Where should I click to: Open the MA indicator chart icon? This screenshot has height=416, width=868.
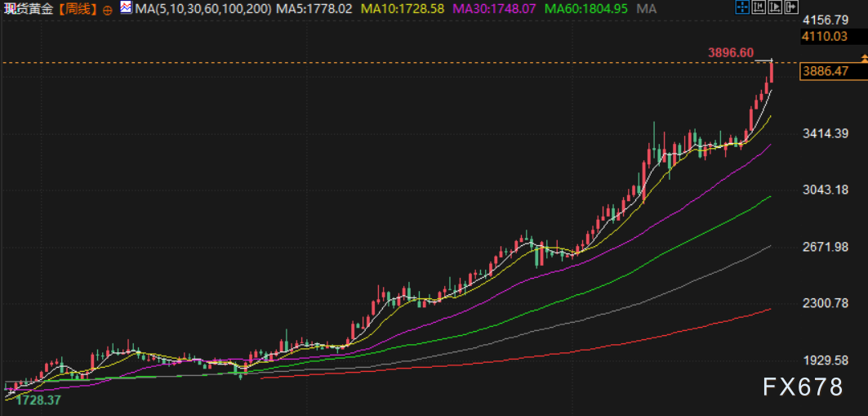(125, 8)
